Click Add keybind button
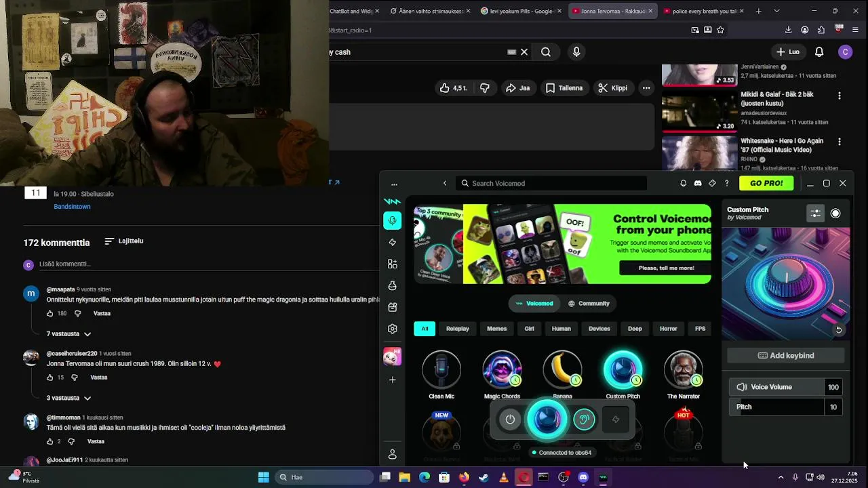868x488 pixels. point(786,355)
